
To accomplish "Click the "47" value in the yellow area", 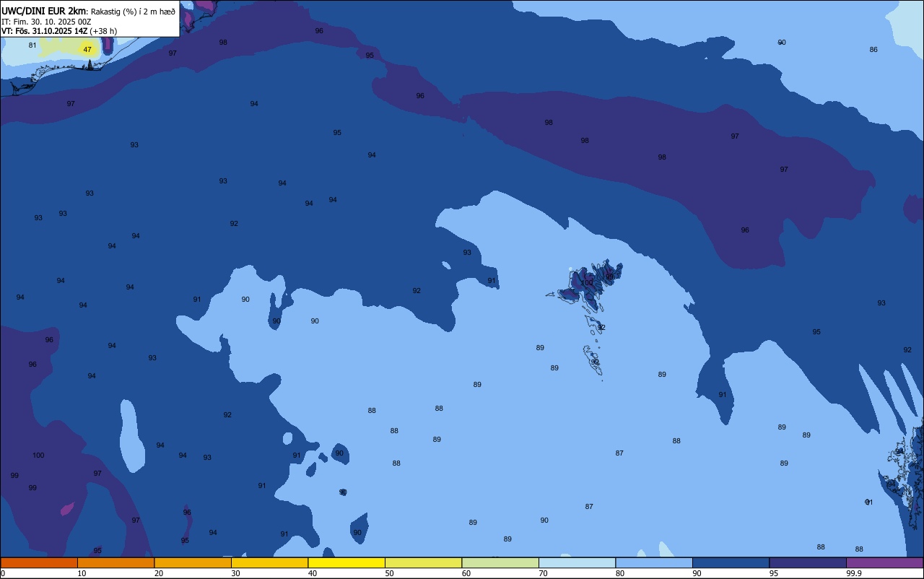I will [87, 50].
